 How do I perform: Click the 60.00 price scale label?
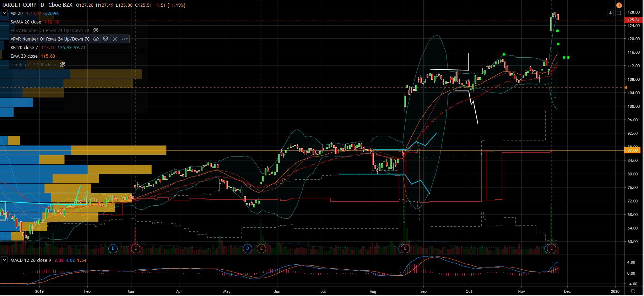[633, 242]
